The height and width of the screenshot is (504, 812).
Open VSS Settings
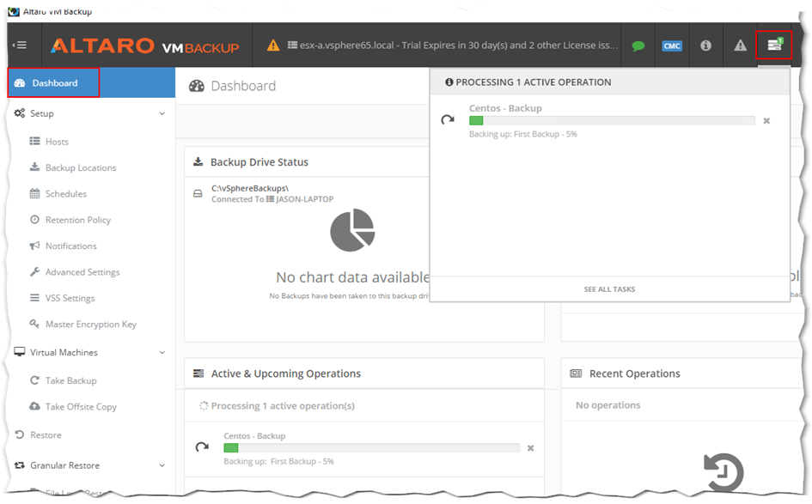[x=70, y=298]
